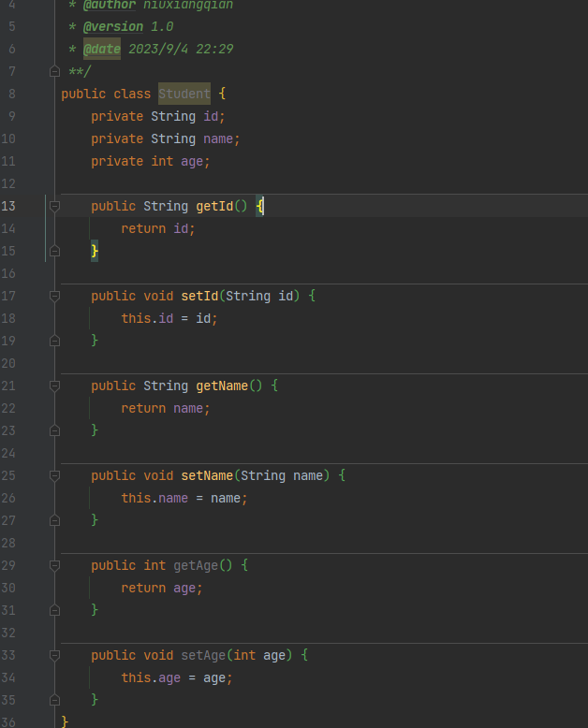This screenshot has height=728, width=588.
Task: Click Javadoc comment fold end icon on line 7
Action: 54,71
